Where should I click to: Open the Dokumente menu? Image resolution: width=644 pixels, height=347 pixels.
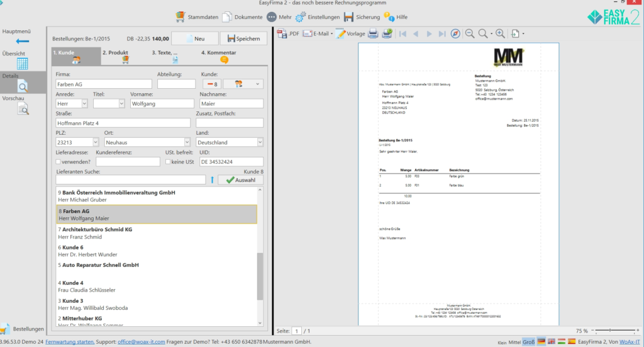(x=242, y=17)
